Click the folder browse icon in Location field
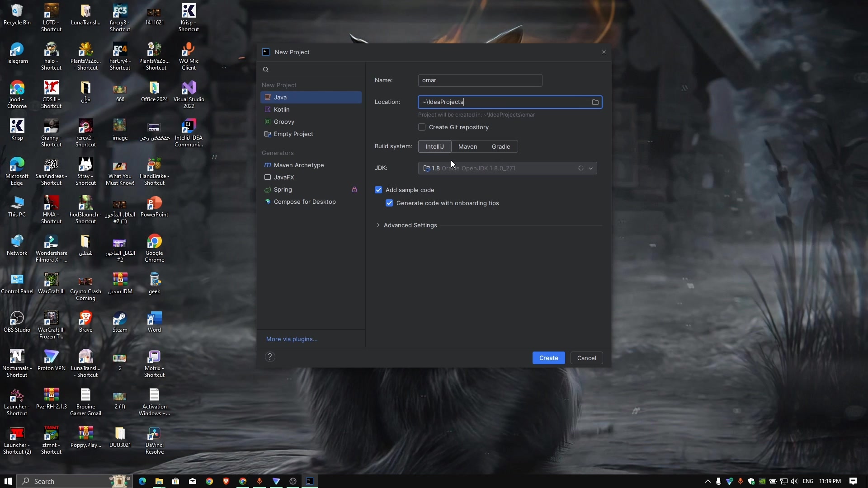 [595, 102]
